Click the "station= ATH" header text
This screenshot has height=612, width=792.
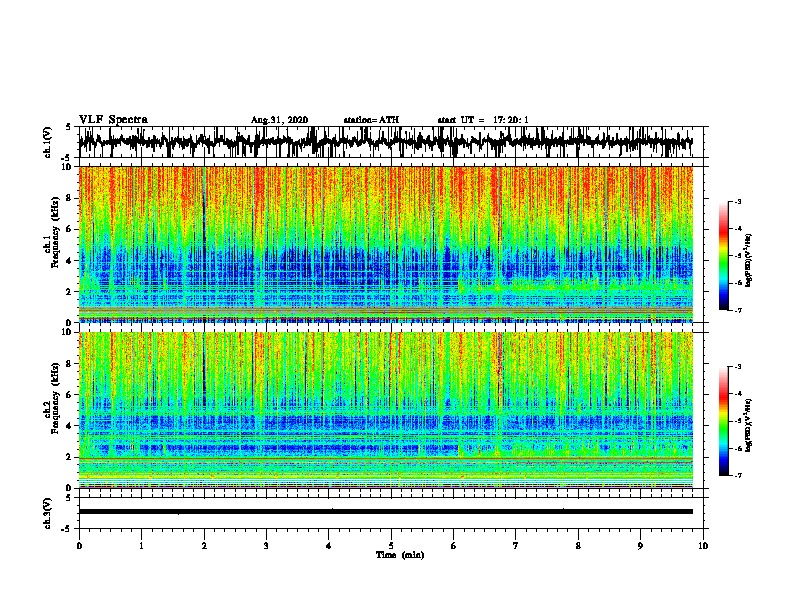click(x=371, y=120)
